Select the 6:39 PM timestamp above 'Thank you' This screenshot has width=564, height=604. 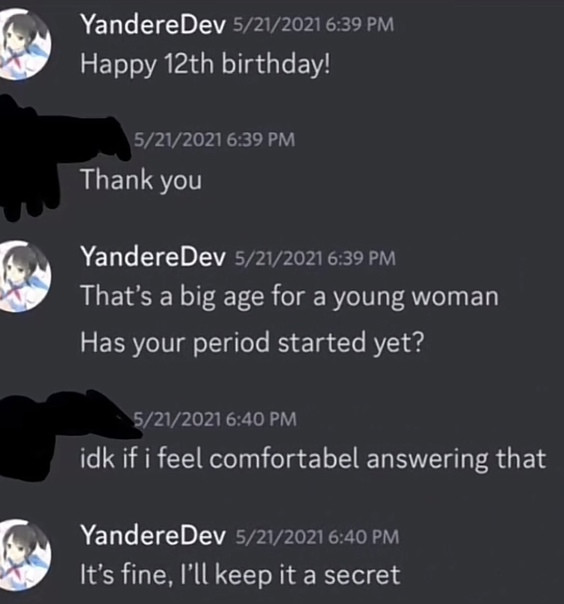pyautogui.click(x=215, y=139)
